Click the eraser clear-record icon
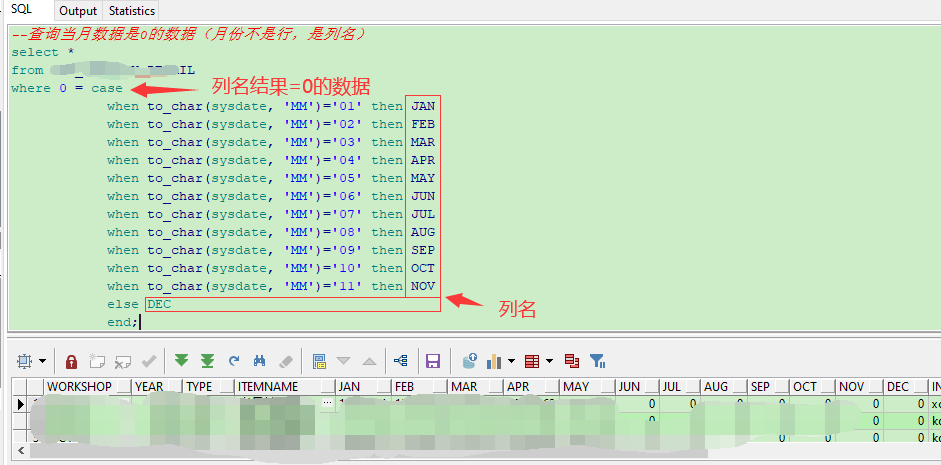 tap(286, 361)
